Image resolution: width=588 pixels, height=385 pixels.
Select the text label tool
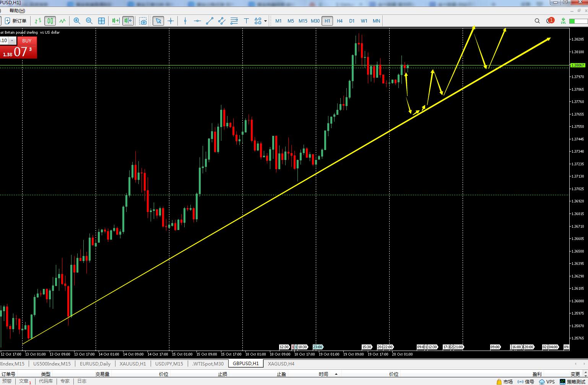[x=246, y=21]
